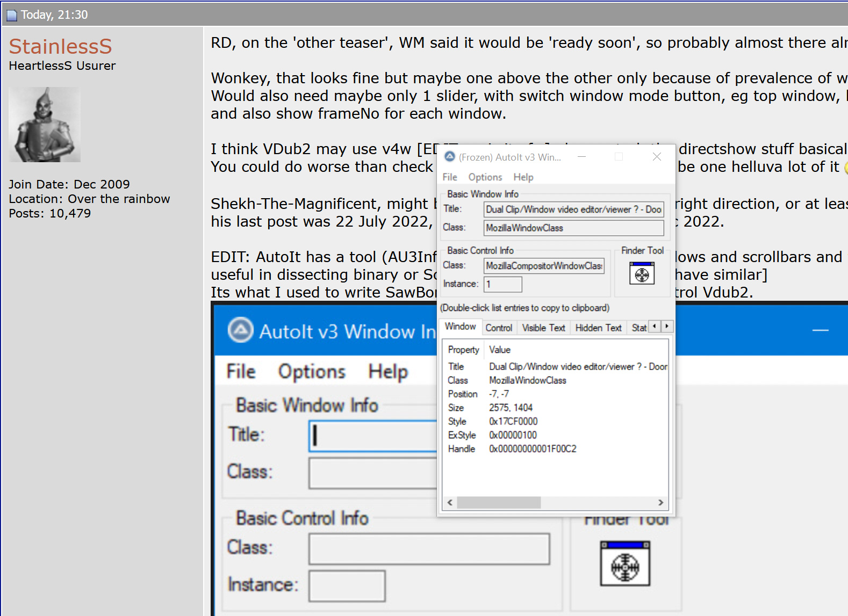
Task: Click the Value column header
Action: tap(499, 350)
